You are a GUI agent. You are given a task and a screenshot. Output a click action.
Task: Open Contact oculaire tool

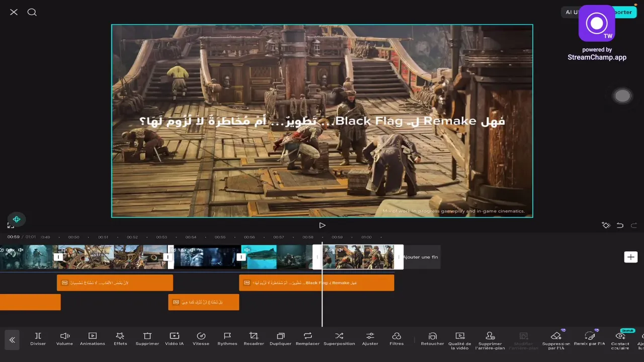click(x=620, y=341)
